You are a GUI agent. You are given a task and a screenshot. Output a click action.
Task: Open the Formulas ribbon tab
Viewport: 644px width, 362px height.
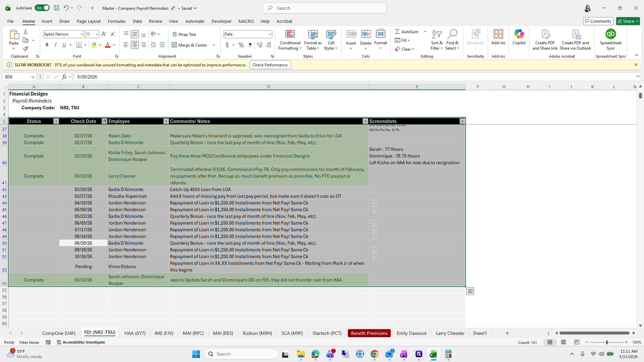pyautogui.click(x=117, y=21)
